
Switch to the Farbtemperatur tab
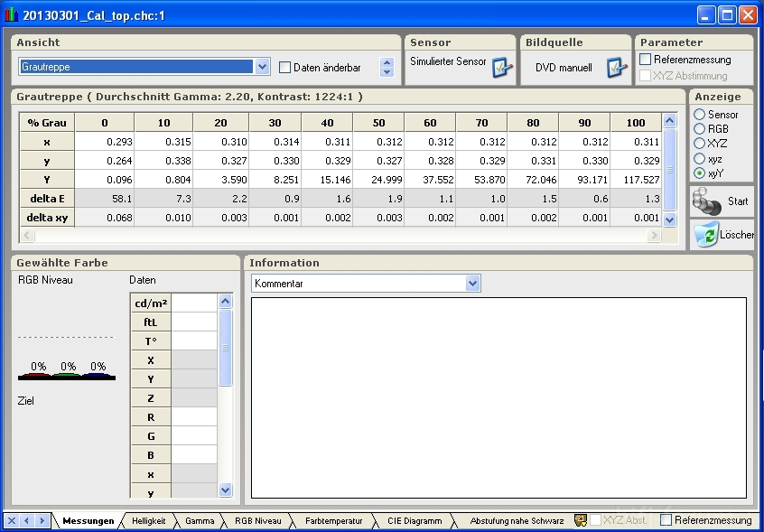(333, 521)
